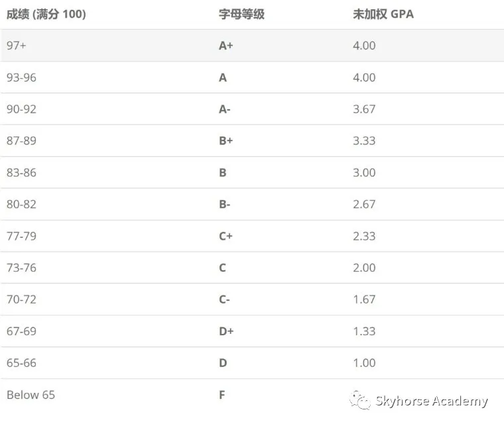
Task: Click the WeChat logo icon in watermark
Action: (x=360, y=400)
